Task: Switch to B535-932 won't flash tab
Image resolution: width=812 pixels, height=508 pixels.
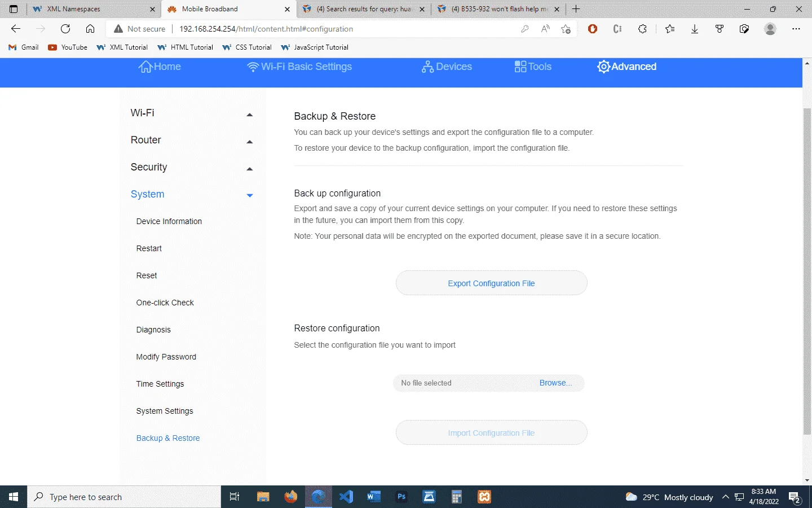Action: 498,9
